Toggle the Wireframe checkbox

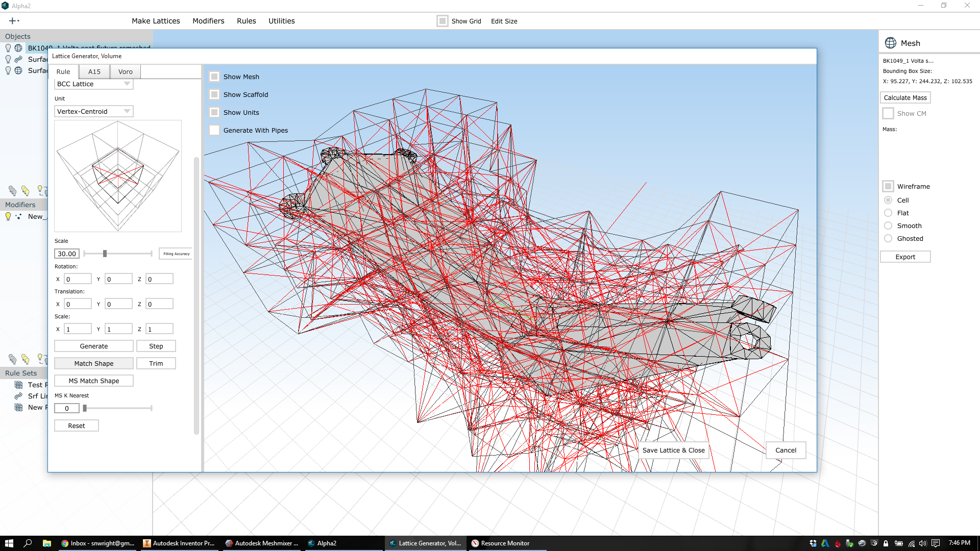(888, 186)
